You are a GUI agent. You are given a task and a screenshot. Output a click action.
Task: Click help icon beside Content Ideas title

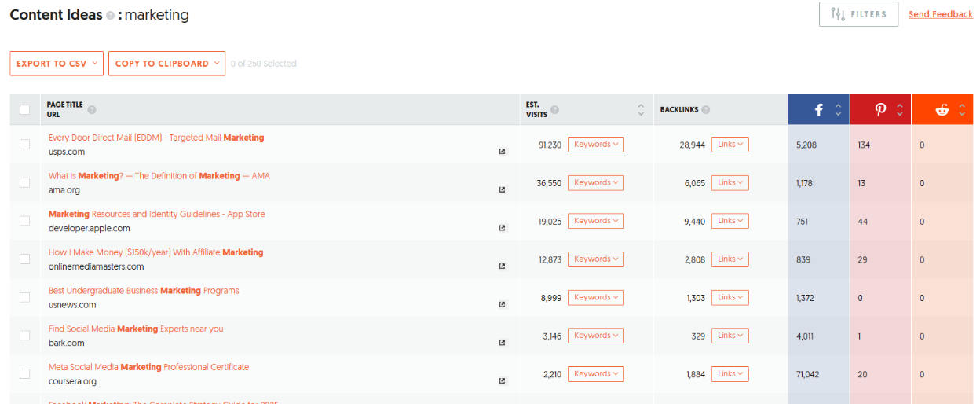110,16
